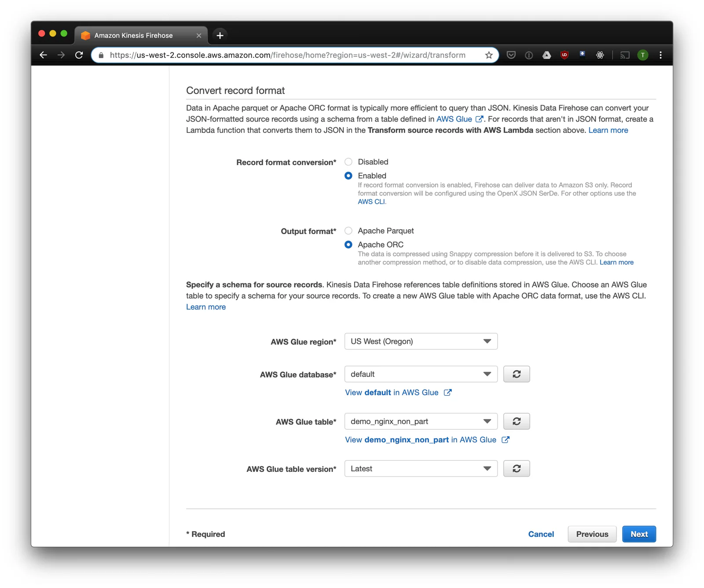704x588 pixels.
Task: Open Learn more link after section above
Action: pyautogui.click(x=608, y=130)
